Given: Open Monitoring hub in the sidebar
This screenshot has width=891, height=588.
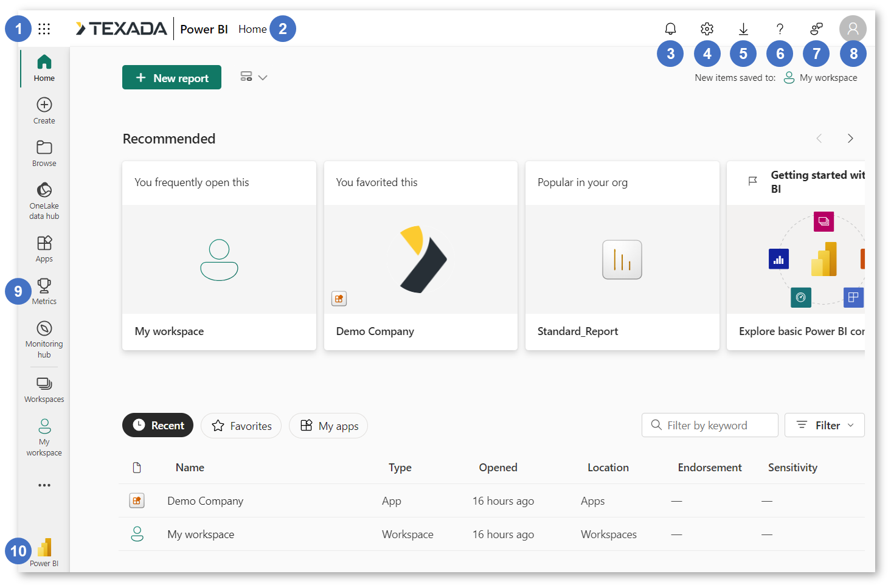Looking at the screenshot, I should 44,339.
